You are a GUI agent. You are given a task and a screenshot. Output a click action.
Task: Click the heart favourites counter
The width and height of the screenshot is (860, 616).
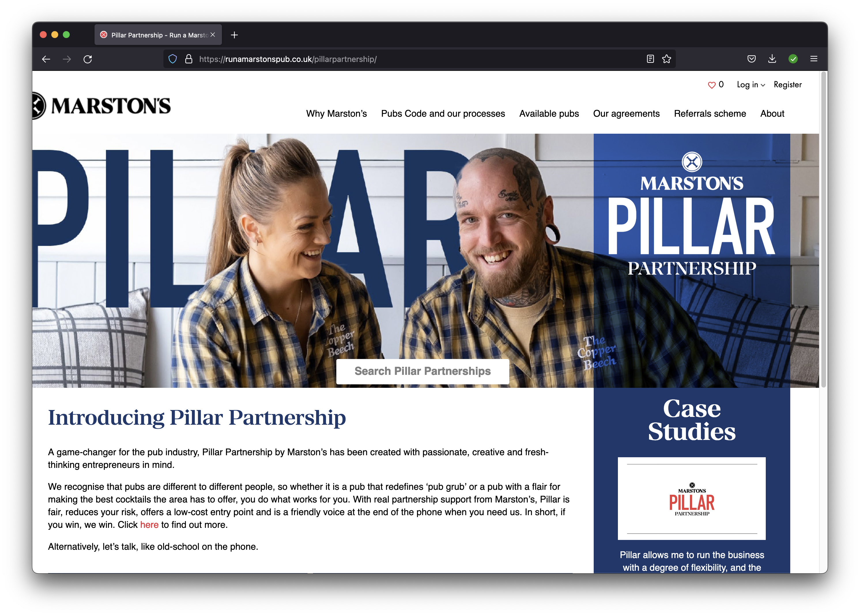[x=716, y=84]
